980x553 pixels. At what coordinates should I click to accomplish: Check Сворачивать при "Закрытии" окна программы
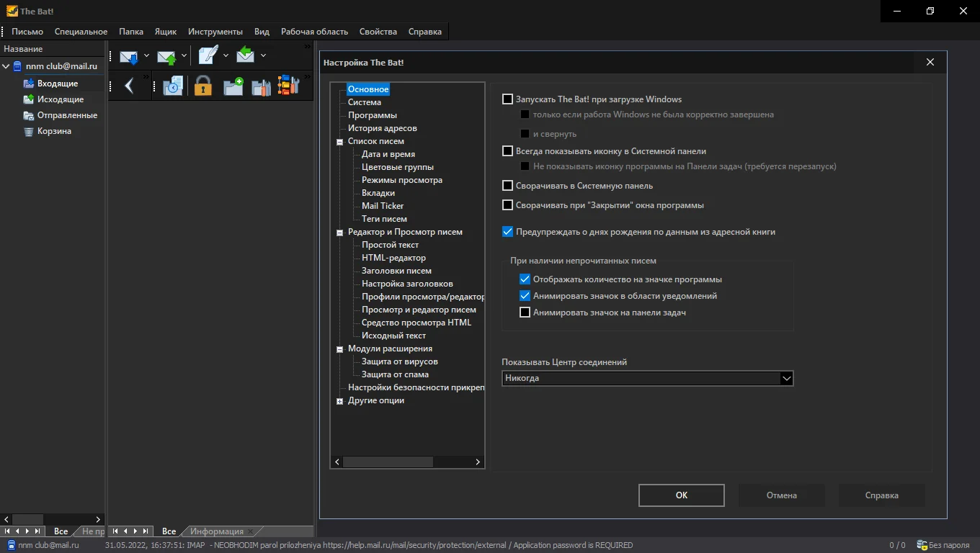tap(507, 205)
